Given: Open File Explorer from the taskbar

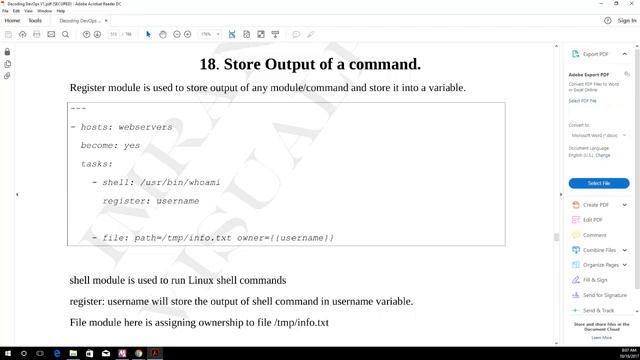Looking at the screenshot, I should (73, 353).
